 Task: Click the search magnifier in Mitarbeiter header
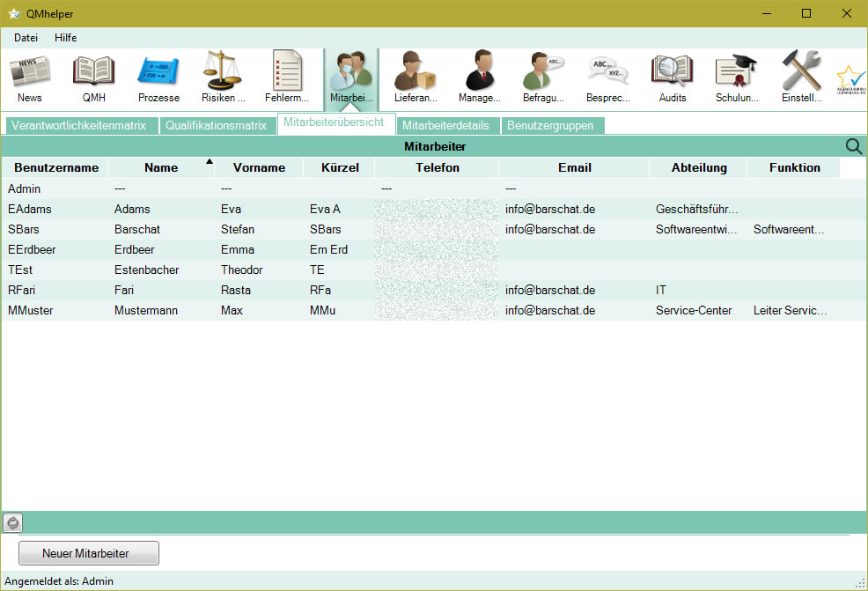click(854, 146)
